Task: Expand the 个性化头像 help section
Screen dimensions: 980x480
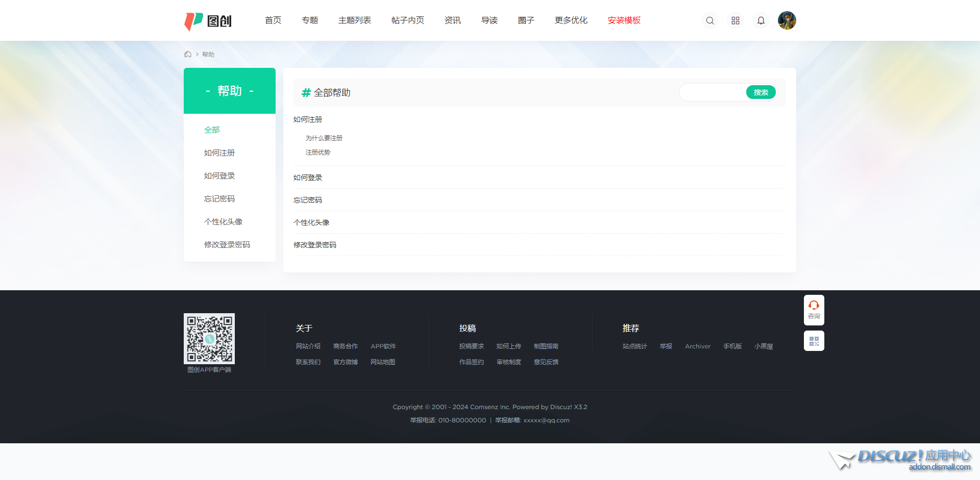Action: [x=311, y=222]
